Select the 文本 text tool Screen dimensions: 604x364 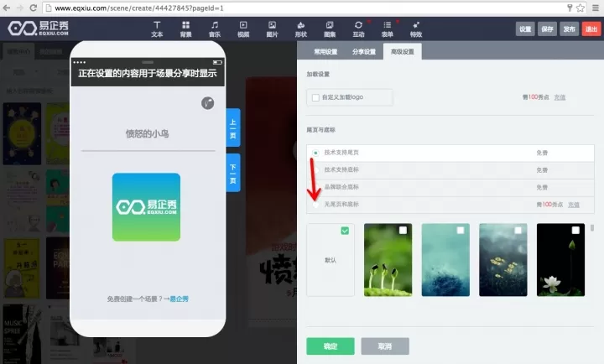(x=157, y=29)
